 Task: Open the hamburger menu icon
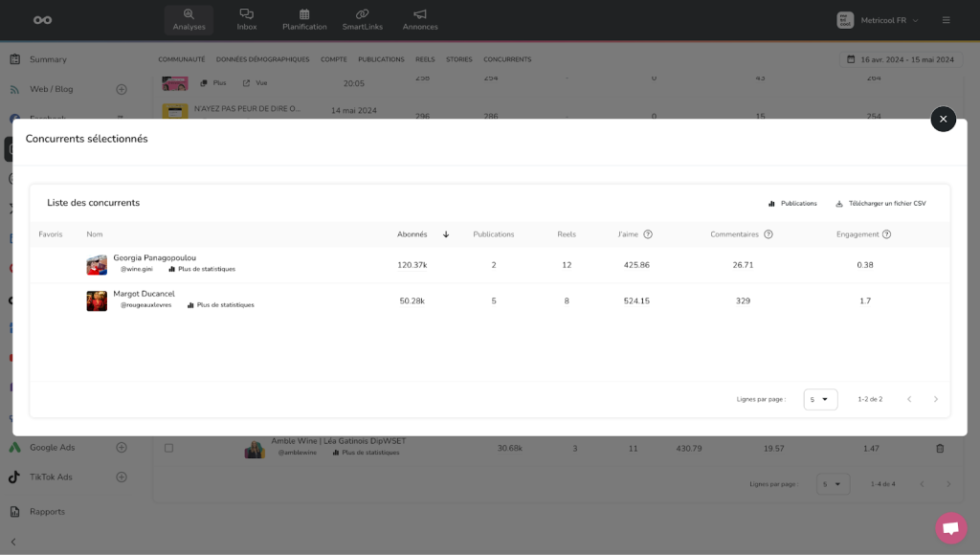[x=946, y=20]
